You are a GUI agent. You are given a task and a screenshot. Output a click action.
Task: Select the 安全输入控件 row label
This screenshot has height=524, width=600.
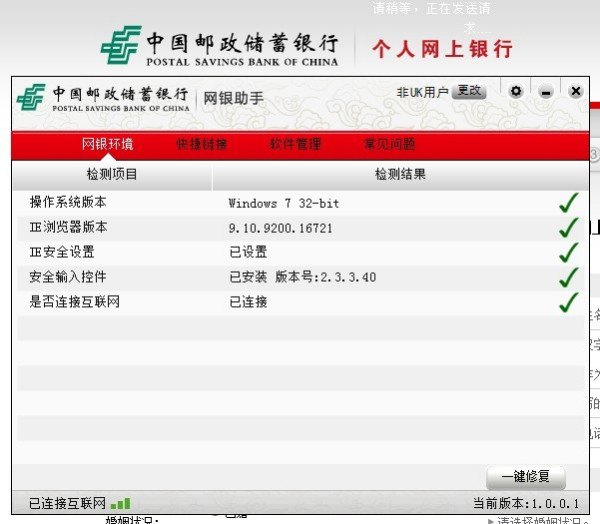click(x=68, y=277)
